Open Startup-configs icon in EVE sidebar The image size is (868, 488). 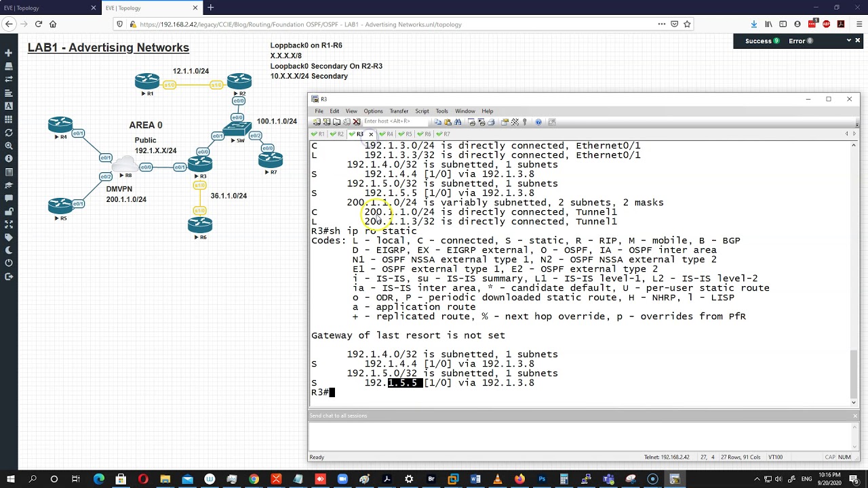coord(8,93)
